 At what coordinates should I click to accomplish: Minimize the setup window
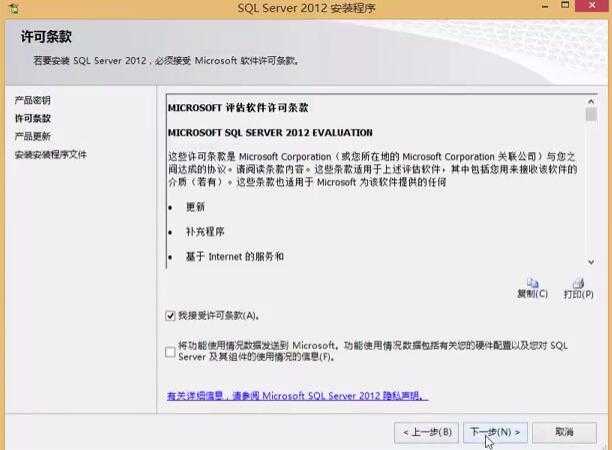click(x=545, y=6)
